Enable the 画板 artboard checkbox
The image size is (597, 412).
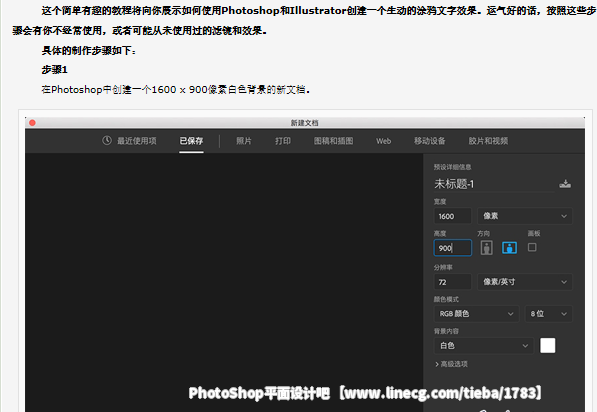tap(532, 248)
